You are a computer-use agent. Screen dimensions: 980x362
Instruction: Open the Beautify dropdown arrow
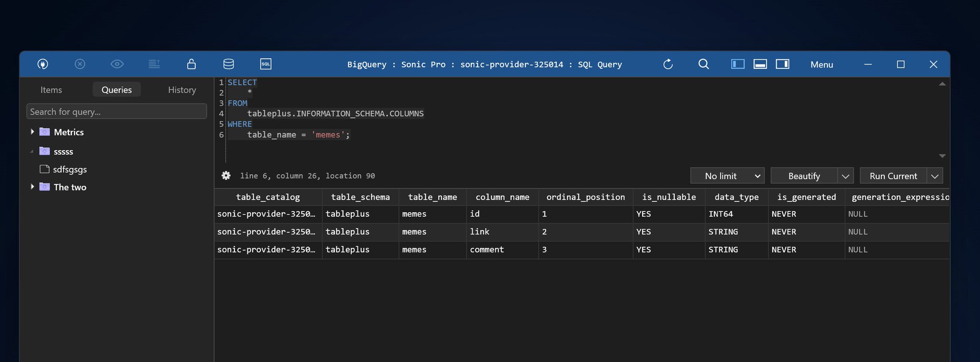click(846, 176)
